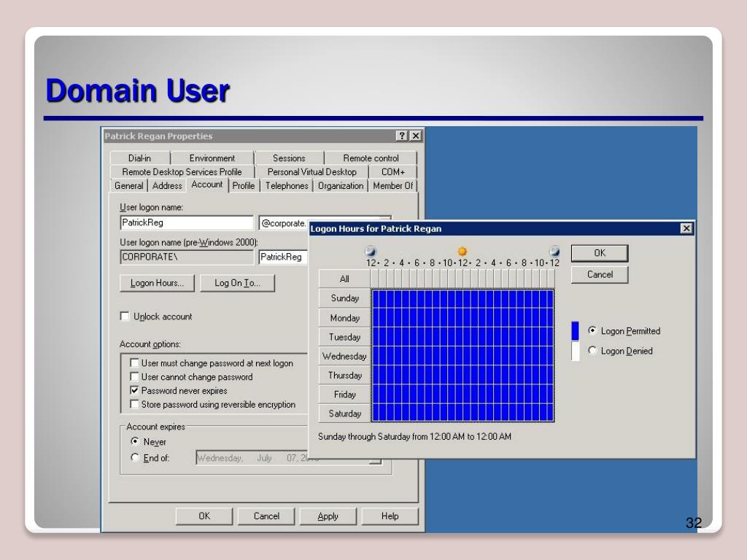Select the Friday row header

344,394
